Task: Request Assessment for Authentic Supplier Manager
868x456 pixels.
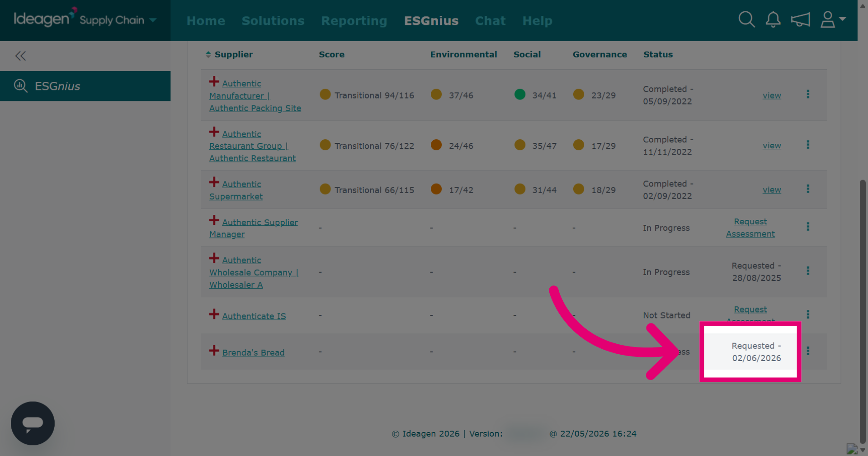Action: pyautogui.click(x=750, y=228)
